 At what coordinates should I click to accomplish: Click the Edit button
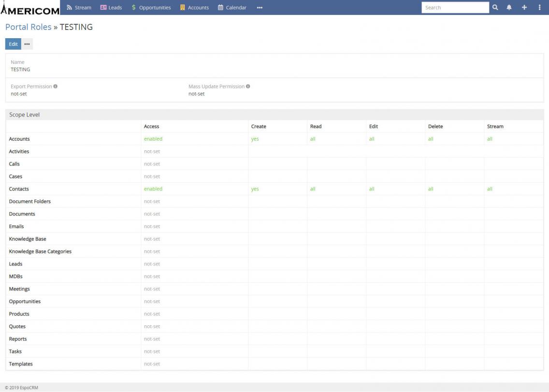(13, 44)
